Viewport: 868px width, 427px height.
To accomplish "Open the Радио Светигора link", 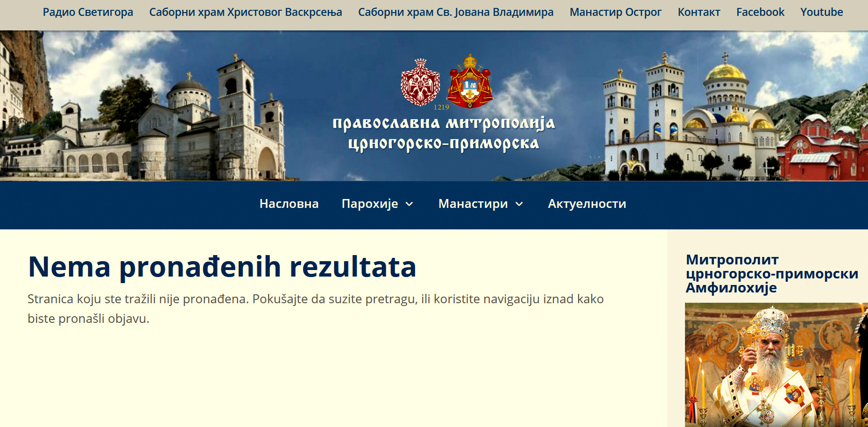I will click(88, 12).
